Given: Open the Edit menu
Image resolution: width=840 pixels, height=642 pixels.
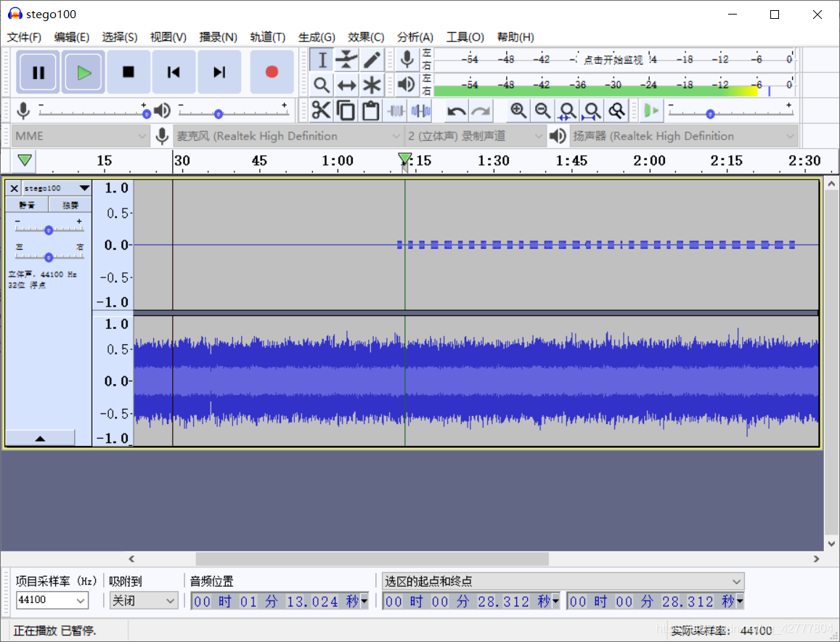Looking at the screenshot, I should point(71,37).
